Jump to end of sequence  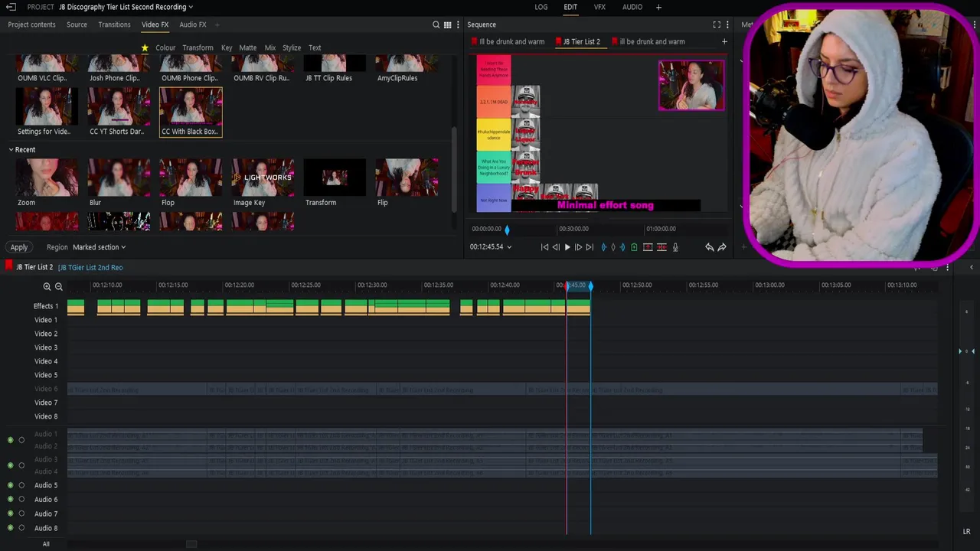tap(590, 247)
